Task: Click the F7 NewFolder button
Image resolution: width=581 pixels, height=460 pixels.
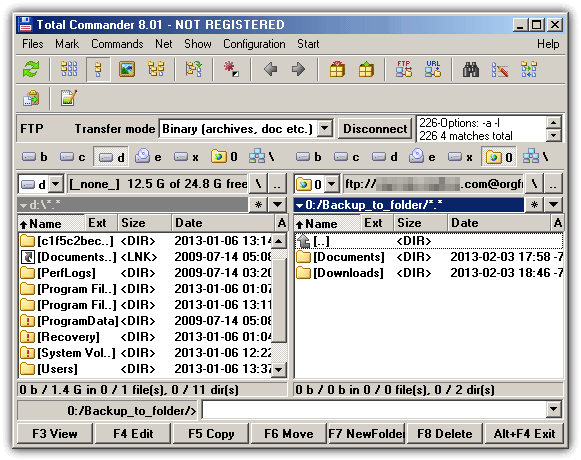Action: (366, 433)
